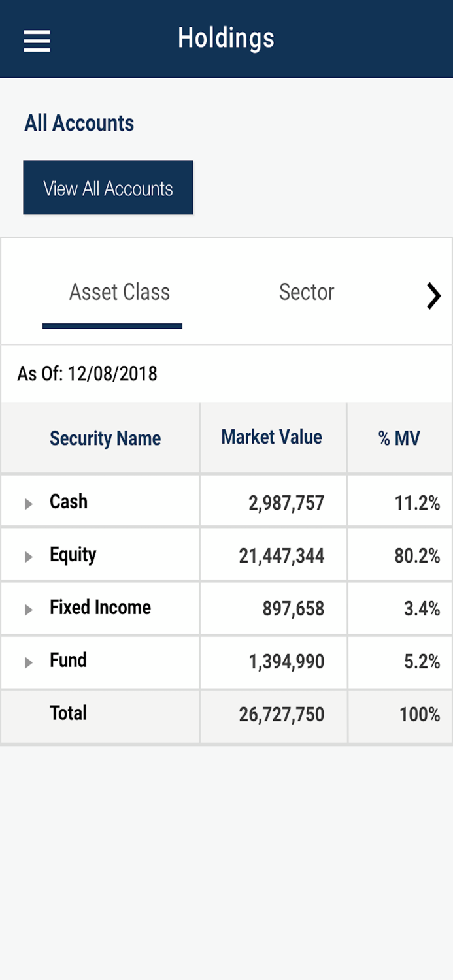Screen dimensions: 453x980
Task: Open the All Accounts heading
Action: click(x=78, y=123)
